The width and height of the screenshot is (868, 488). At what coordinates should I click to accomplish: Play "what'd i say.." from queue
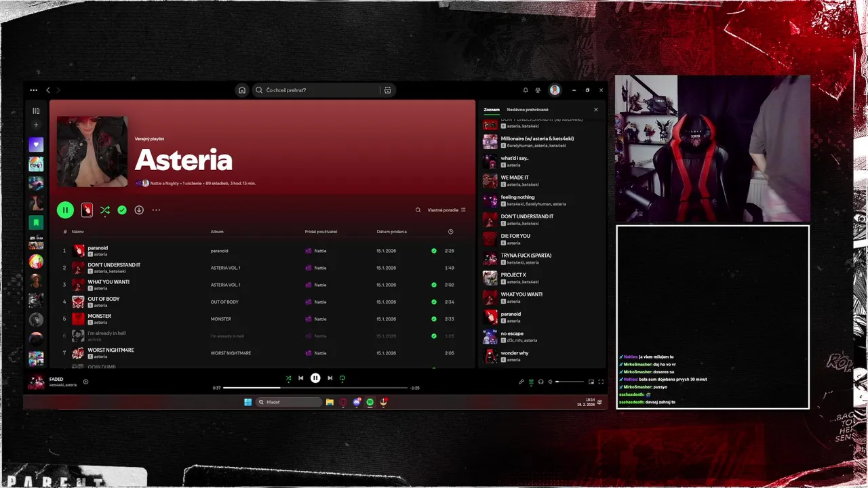(514, 158)
